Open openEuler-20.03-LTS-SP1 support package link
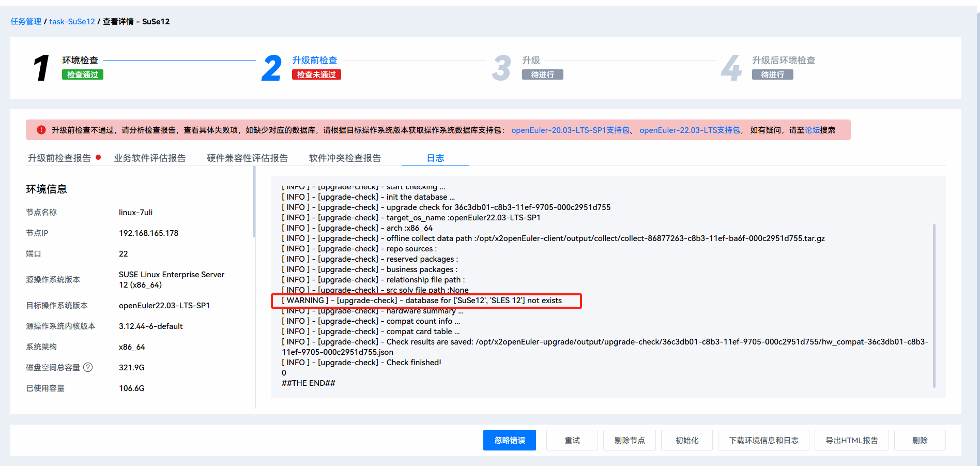This screenshot has height=466, width=980. [570, 130]
